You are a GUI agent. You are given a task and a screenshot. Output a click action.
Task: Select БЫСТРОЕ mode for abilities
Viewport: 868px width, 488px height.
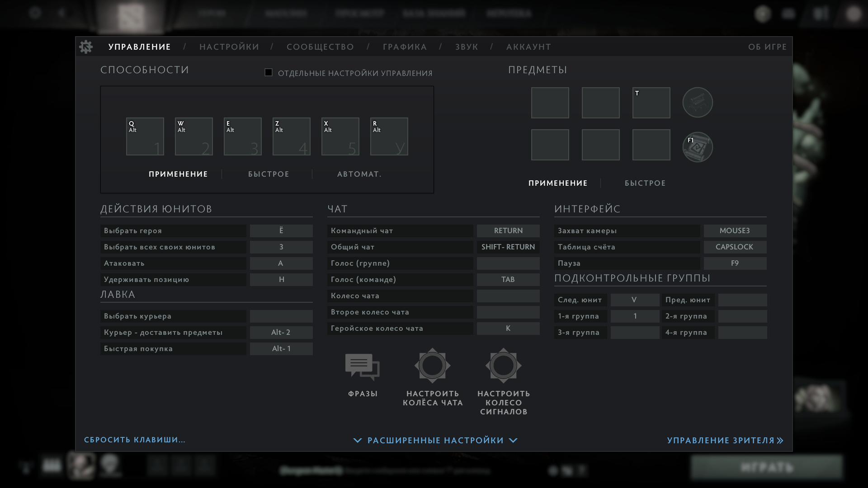[269, 174]
